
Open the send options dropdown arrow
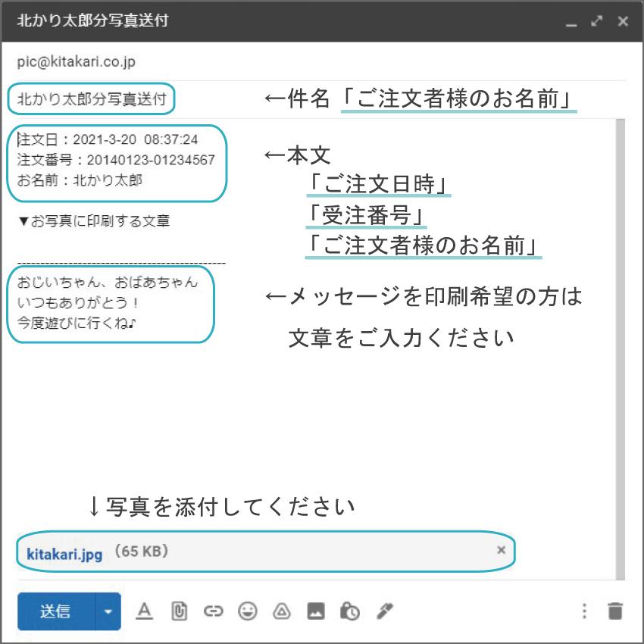point(108,611)
